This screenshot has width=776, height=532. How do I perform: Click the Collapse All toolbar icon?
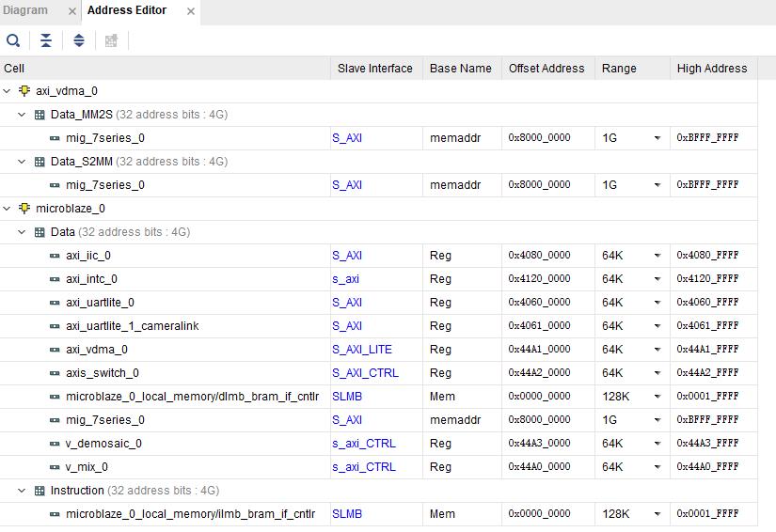tap(46, 40)
